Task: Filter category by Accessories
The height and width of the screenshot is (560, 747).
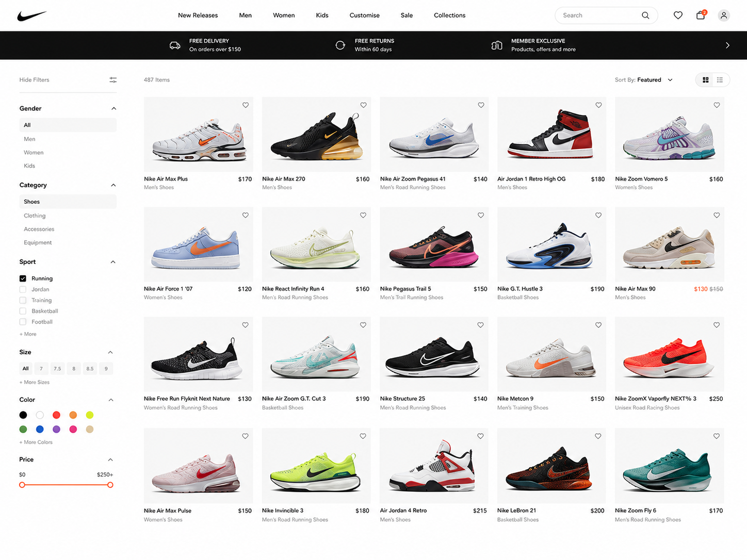Action: pyautogui.click(x=39, y=229)
